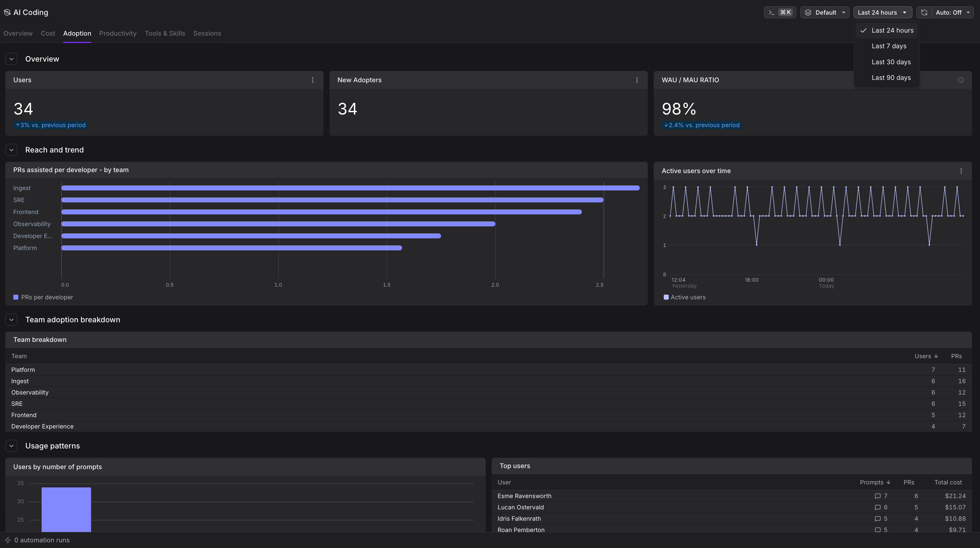Open the Tools & Skills tab
This screenshot has width=980, height=548.
(165, 34)
